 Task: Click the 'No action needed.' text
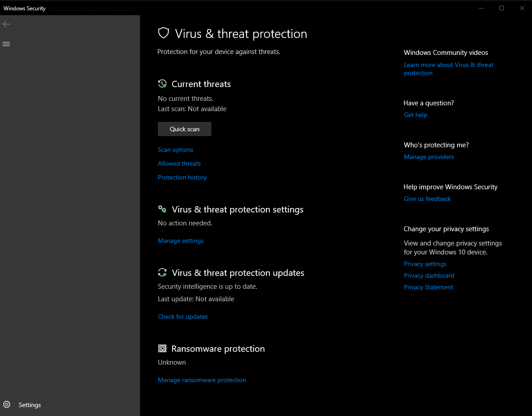pyautogui.click(x=185, y=223)
